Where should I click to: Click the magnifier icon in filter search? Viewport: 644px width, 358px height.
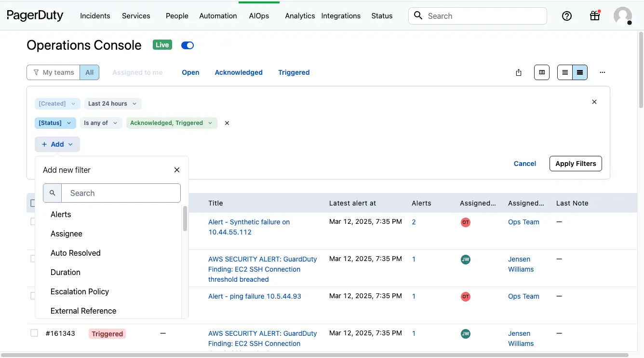[53, 193]
